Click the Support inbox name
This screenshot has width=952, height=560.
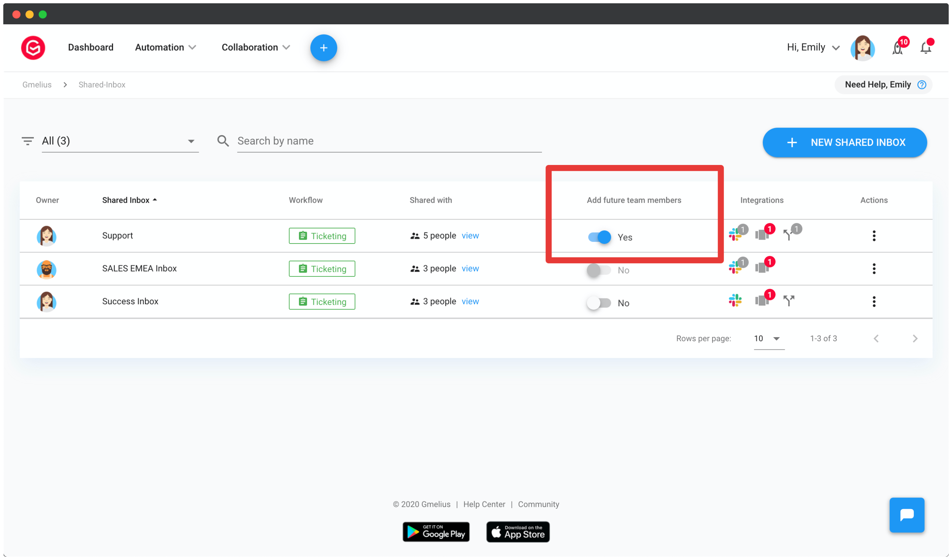[118, 235]
